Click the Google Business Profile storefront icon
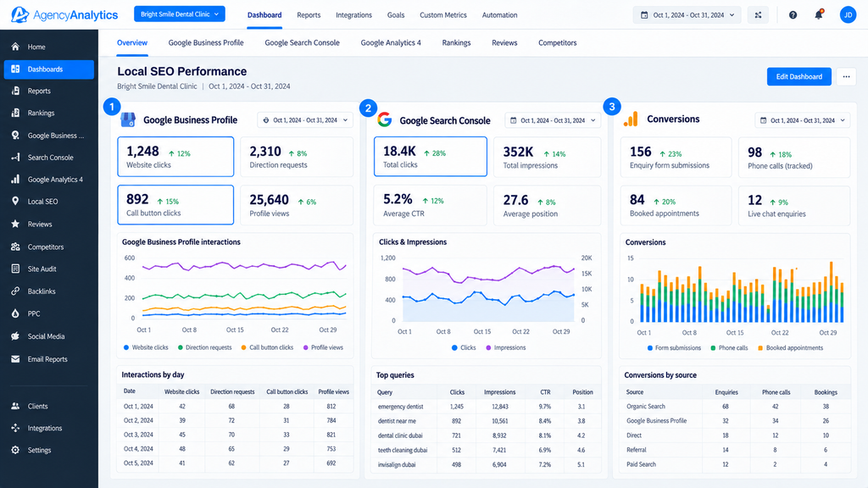The width and height of the screenshot is (868, 488). [x=128, y=119]
